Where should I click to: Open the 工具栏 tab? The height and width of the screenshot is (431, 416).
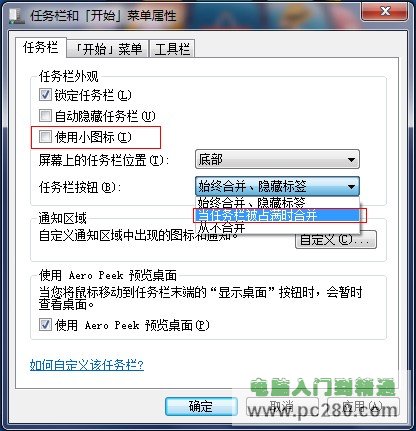[172, 49]
